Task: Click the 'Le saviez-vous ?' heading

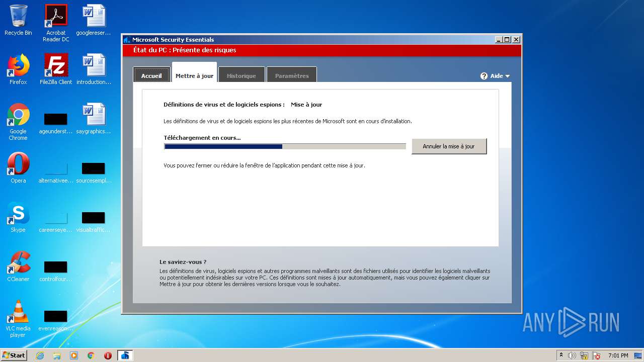Action: pos(183,262)
